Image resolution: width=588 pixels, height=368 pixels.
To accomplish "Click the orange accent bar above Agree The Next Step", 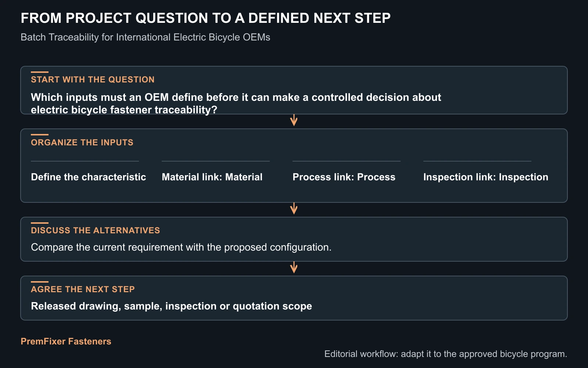I will pyautogui.click(x=40, y=282).
